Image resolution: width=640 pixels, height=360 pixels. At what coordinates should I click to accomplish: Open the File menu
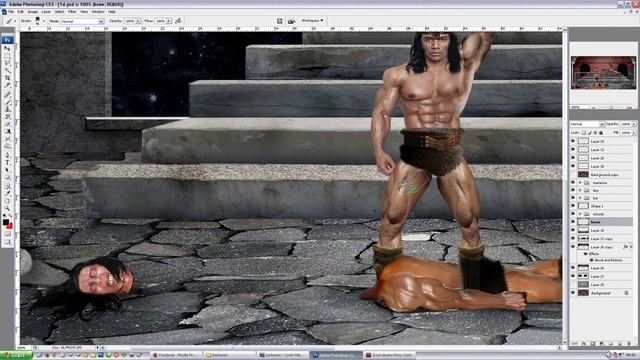click(11, 12)
